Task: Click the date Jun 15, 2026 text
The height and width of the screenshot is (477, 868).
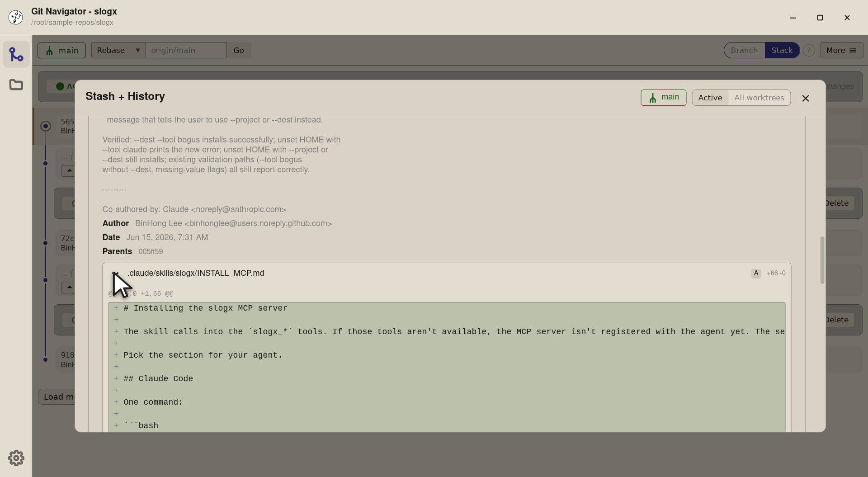Action: coord(167,237)
